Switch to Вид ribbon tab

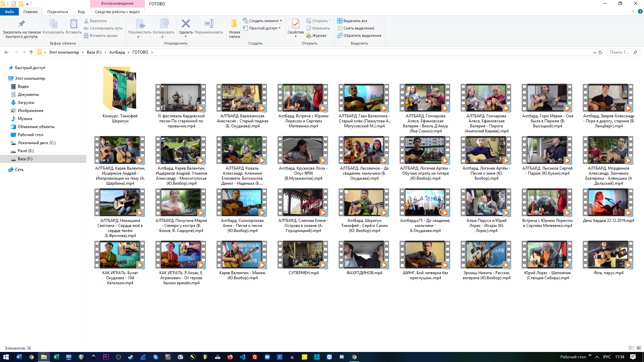pos(81,12)
